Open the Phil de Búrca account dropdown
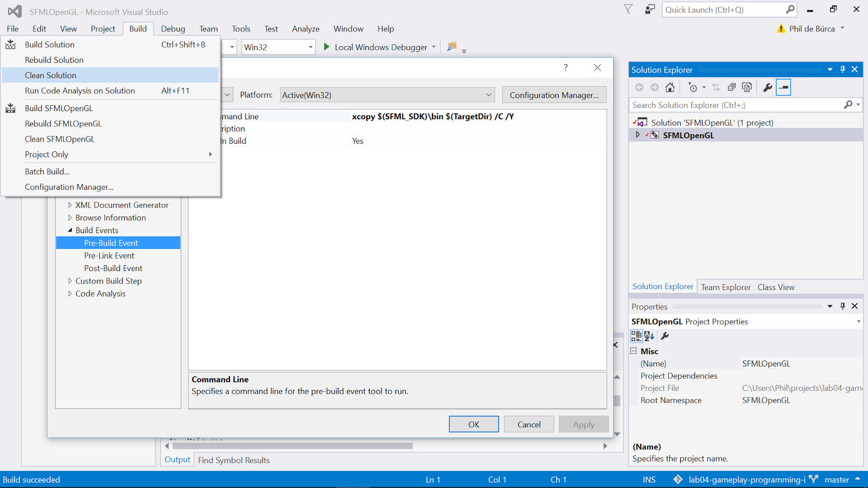The height and width of the screenshot is (488, 868). pyautogui.click(x=843, y=28)
